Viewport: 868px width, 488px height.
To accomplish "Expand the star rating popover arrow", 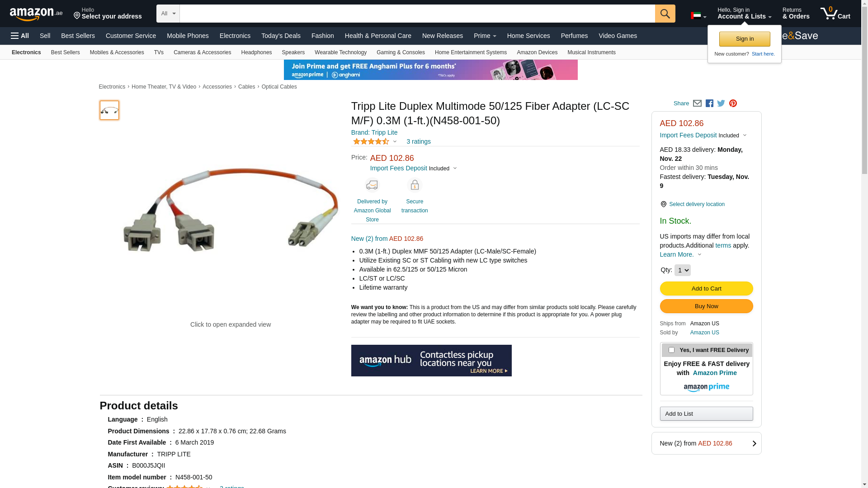I will coord(395,141).
